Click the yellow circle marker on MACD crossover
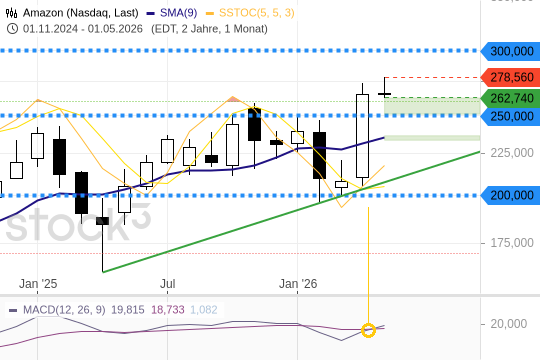Viewport: 540px width, 360px height. 368,330
